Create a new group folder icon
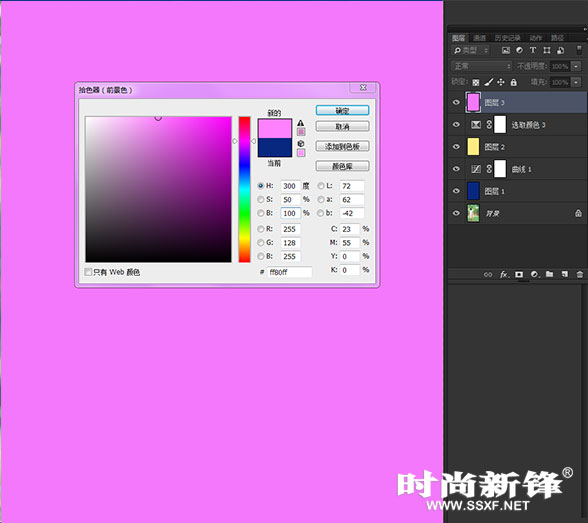This screenshot has width=588, height=523. (x=549, y=274)
